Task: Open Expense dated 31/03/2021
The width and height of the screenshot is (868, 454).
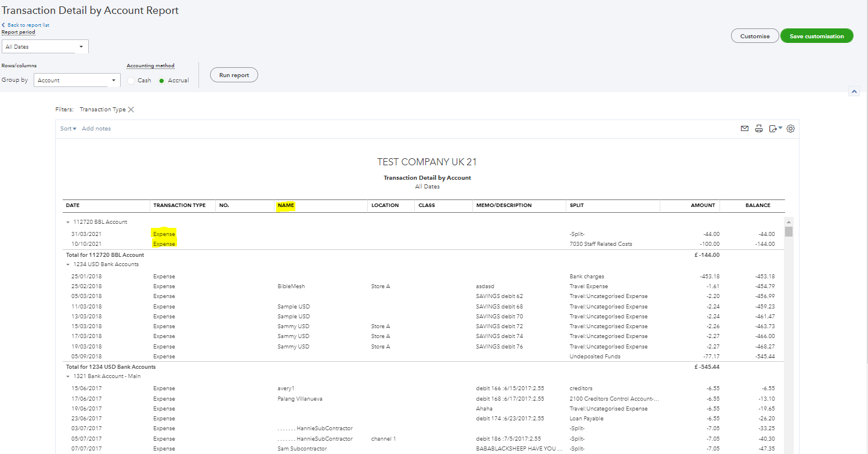Action: tap(164, 234)
